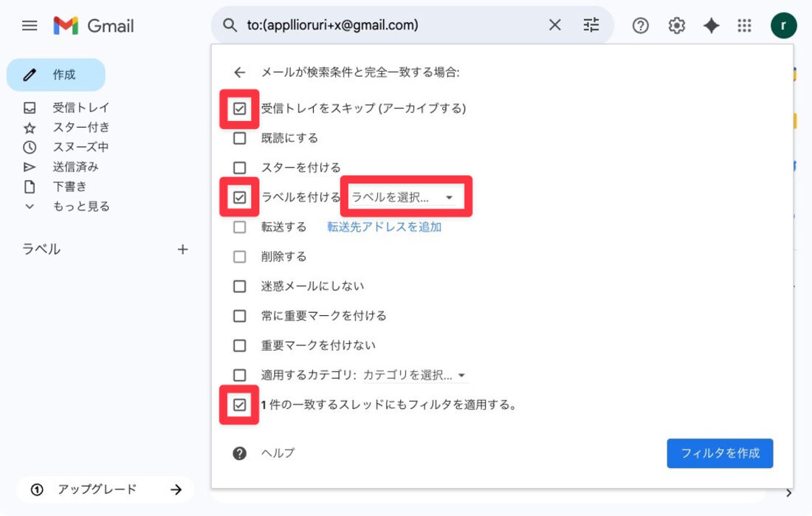Add a new label with plus icon
This screenshot has height=516, width=812.
183,250
